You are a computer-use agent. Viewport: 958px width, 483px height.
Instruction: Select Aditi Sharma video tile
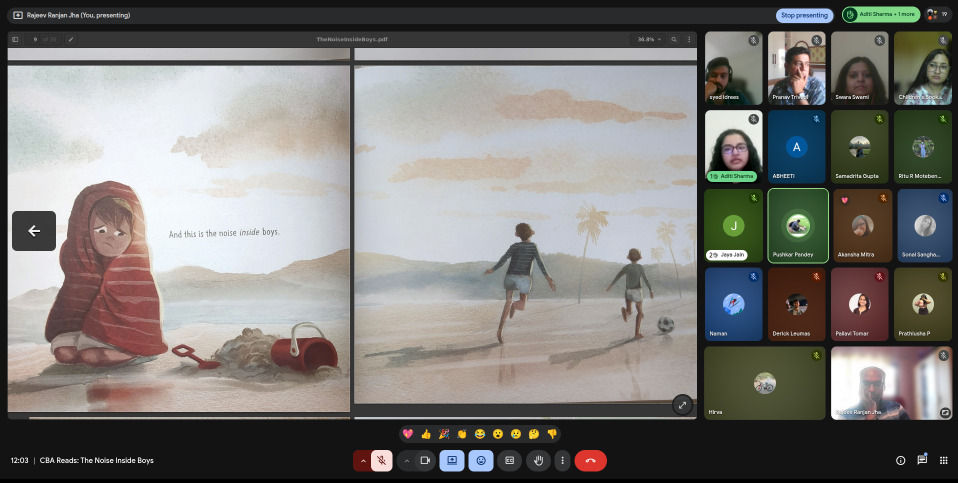click(x=734, y=147)
